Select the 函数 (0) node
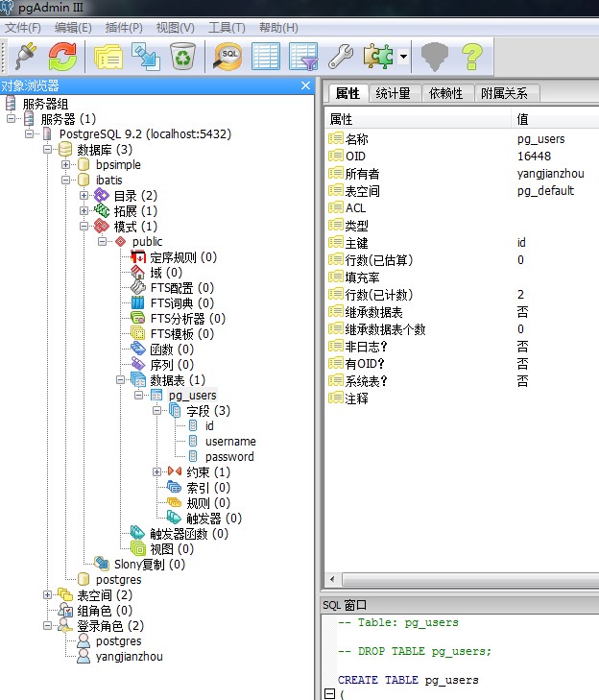 (x=172, y=350)
